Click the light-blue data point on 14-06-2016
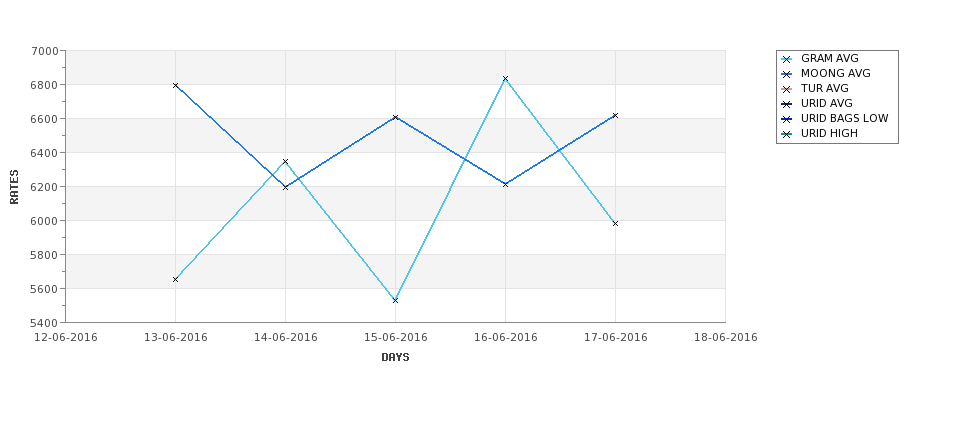 point(285,162)
